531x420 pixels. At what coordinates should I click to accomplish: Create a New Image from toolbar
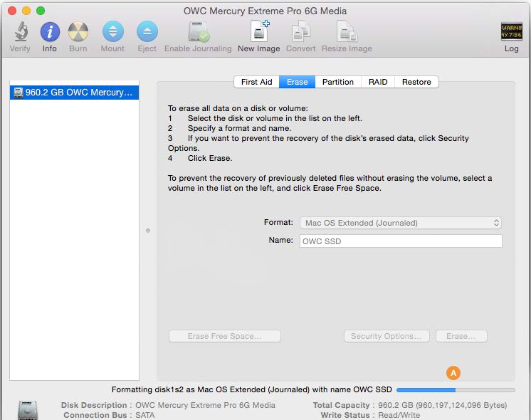[259, 31]
